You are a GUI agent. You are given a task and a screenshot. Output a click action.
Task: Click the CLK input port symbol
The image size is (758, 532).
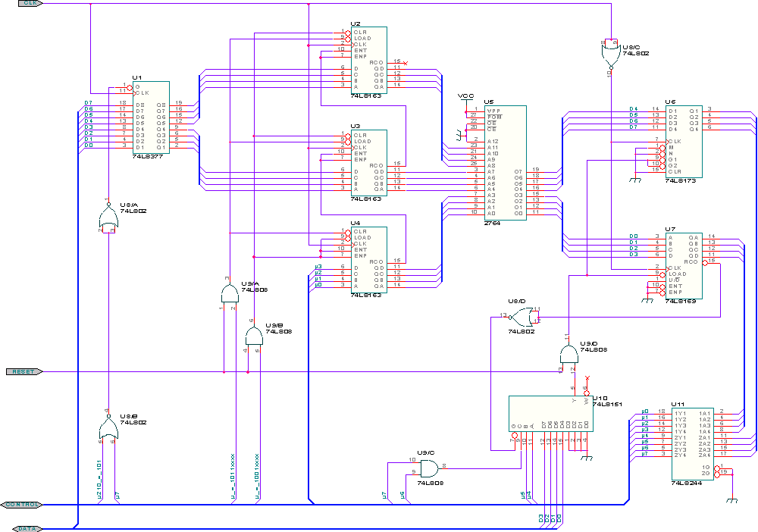coord(31,3)
